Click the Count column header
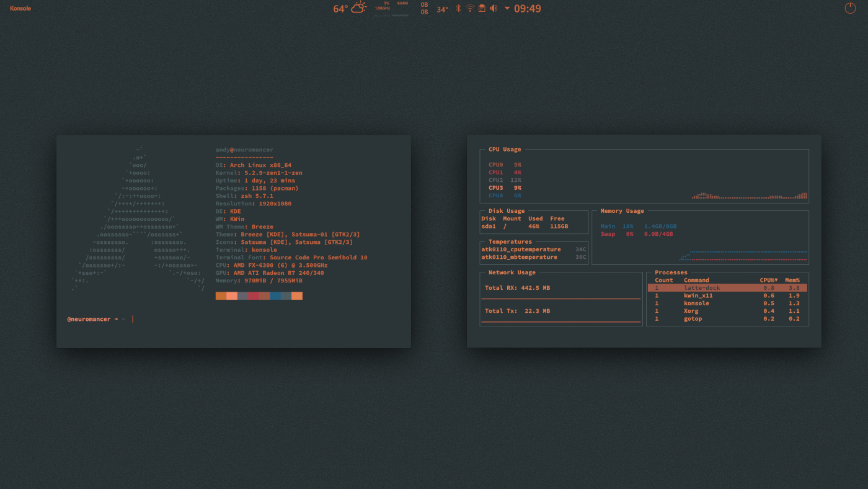 [x=664, y=280]
